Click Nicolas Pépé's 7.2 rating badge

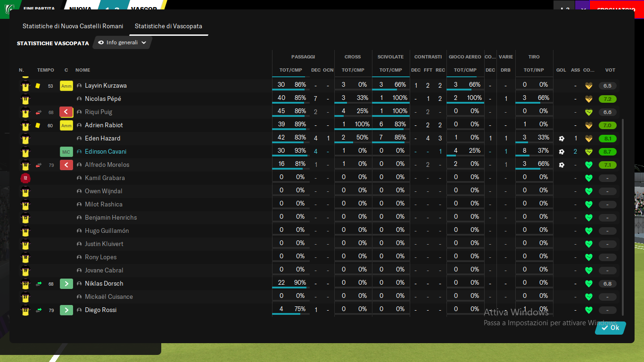[x=607, y=99]
